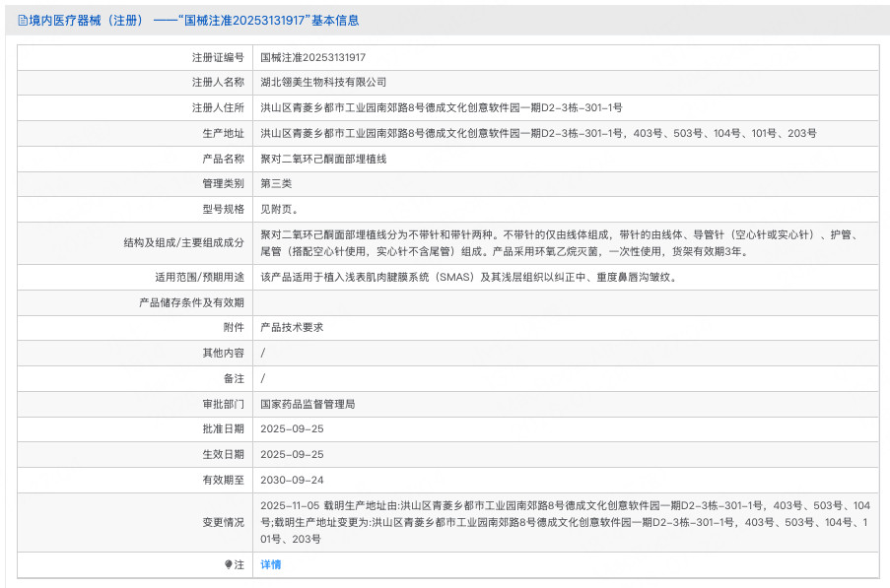Select the 变更情况 label
Viewport: 890px width, 588px height.
[223, 522]
